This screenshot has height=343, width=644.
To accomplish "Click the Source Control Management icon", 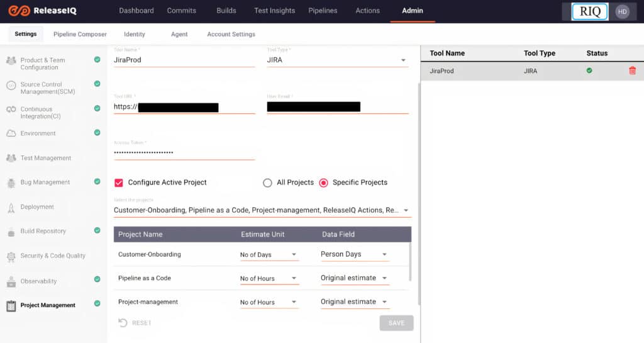I will (11, 85).
